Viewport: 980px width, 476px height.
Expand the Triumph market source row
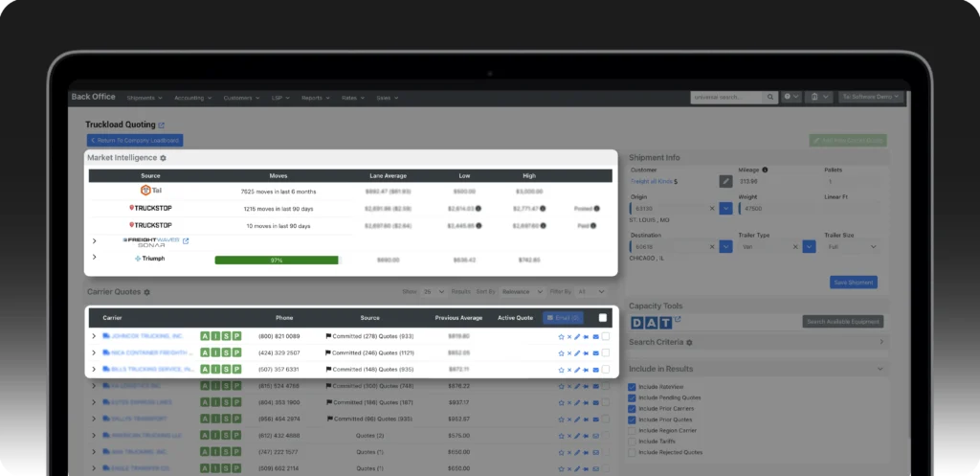pyautogui.click(x=94, y=258)
